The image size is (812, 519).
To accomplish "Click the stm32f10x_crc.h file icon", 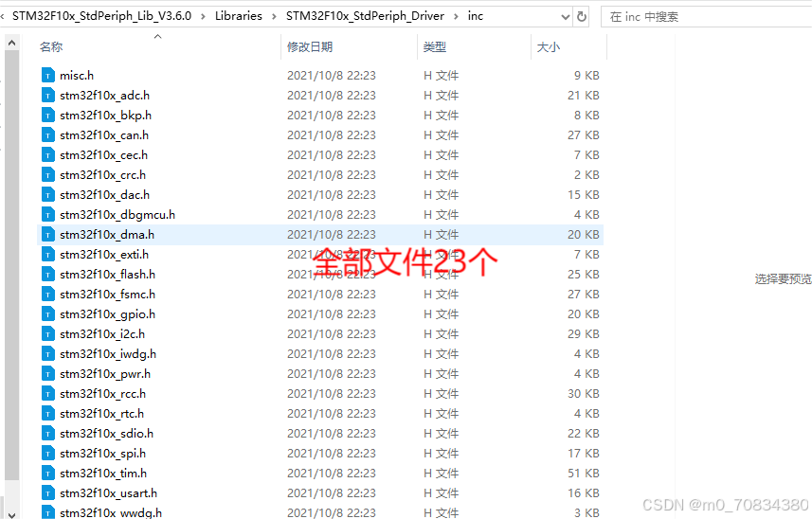I will pyautogui.click(x=47, y=175).
